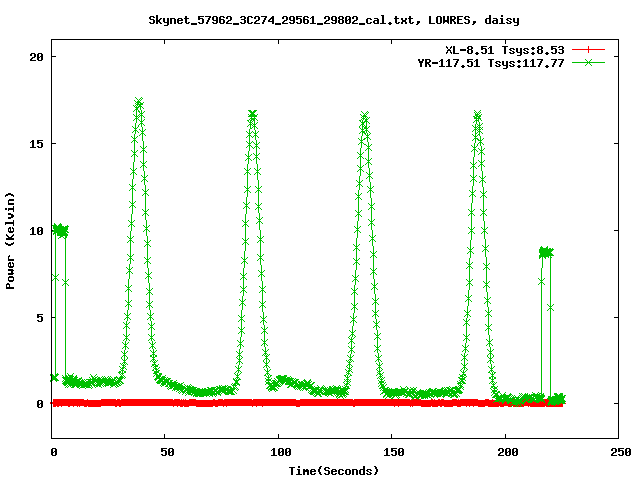Image resolution: width=640 pixels, height=480 pixels.
Task: Click the y-axis tick label 15
Action: tap(36, 144)
